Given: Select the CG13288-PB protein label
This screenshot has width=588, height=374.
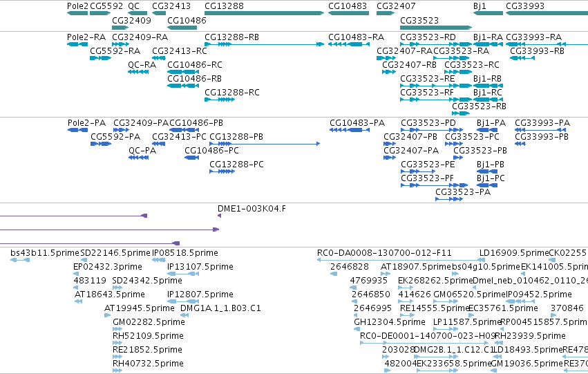Looking at the screenshot, I should point(236,137).
